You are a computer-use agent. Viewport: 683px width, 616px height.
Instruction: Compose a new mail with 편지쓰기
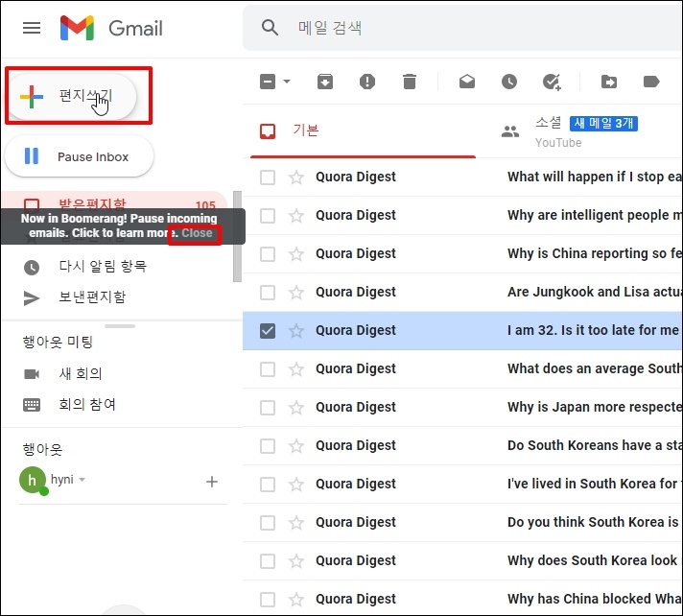point(72,96)
